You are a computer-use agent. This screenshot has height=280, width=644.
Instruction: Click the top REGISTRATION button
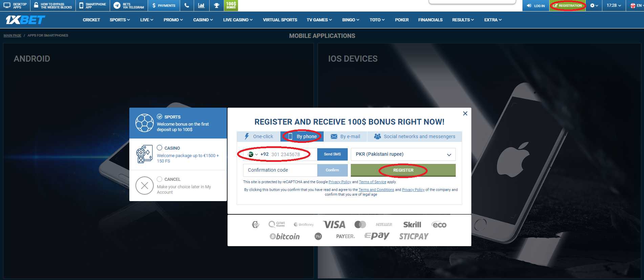(567, 6)
